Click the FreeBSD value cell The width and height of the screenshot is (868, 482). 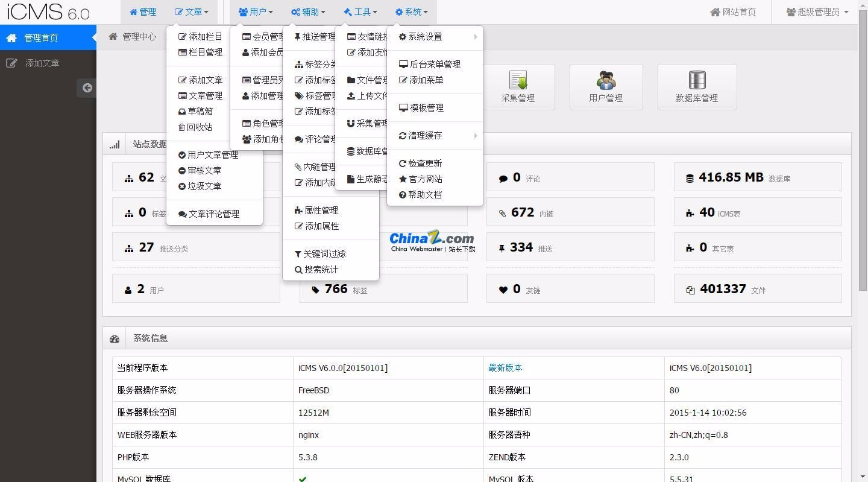pos(388,390)
